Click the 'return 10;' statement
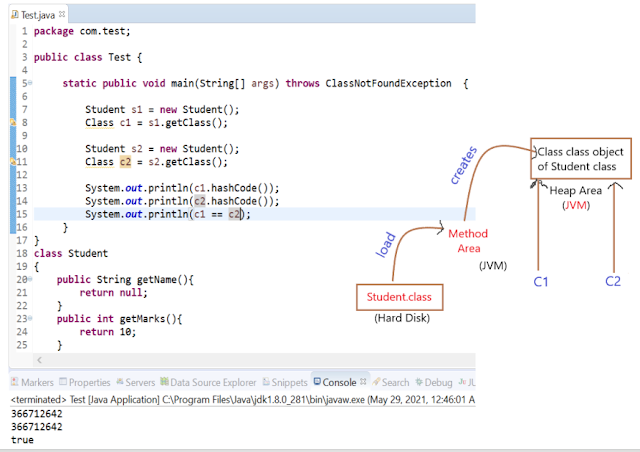 [108, 332]
